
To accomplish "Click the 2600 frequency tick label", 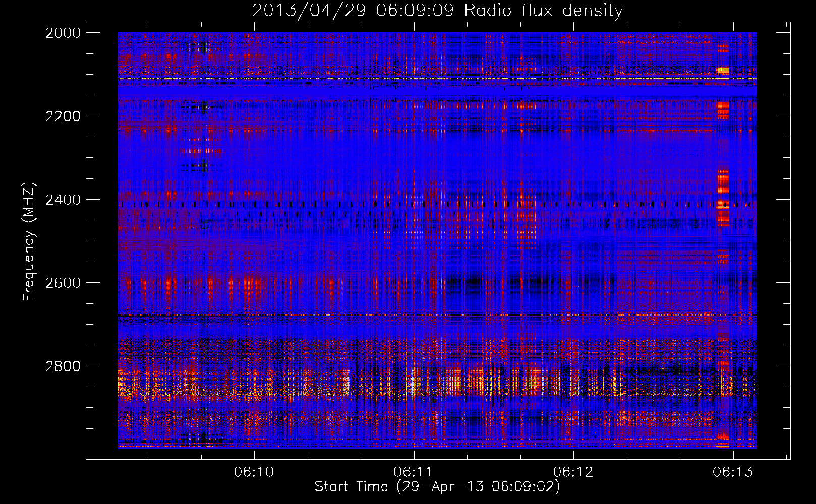I will point(63,283).
